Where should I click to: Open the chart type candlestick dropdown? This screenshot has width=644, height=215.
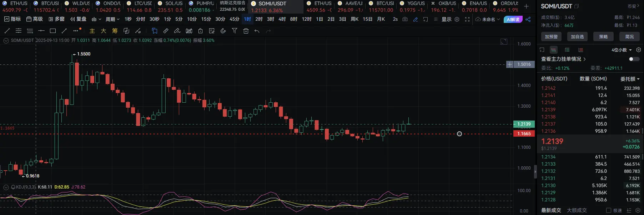[96, 19]
